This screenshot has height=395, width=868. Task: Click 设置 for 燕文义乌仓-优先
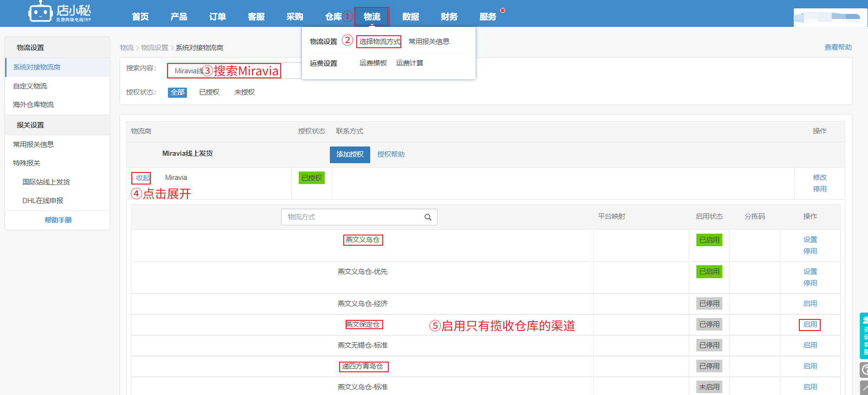tap(810, 272)
